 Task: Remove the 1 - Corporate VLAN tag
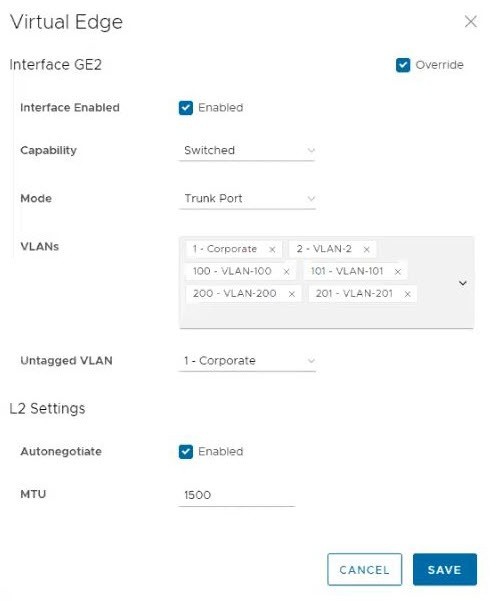point(272,250)
